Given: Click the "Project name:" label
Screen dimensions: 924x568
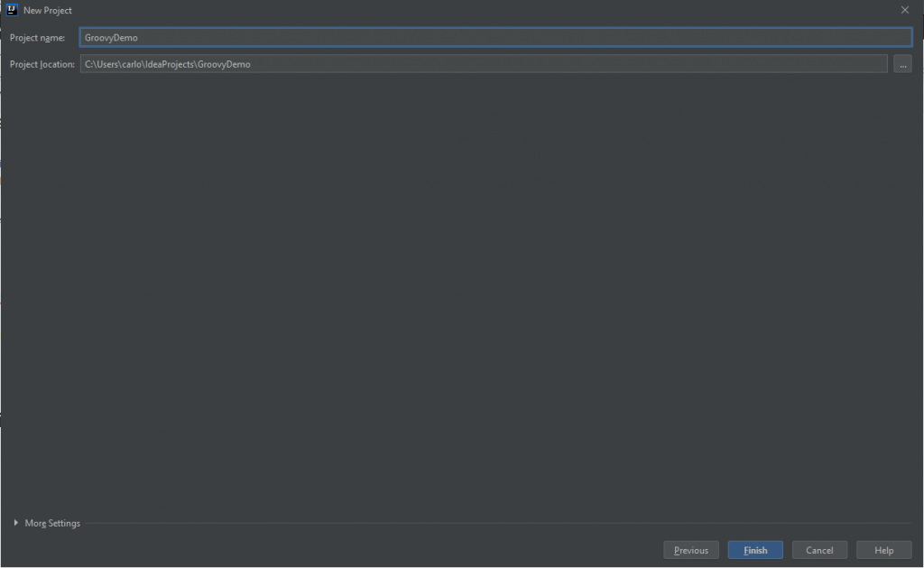Looking at the screenshot, I should 37,37.
